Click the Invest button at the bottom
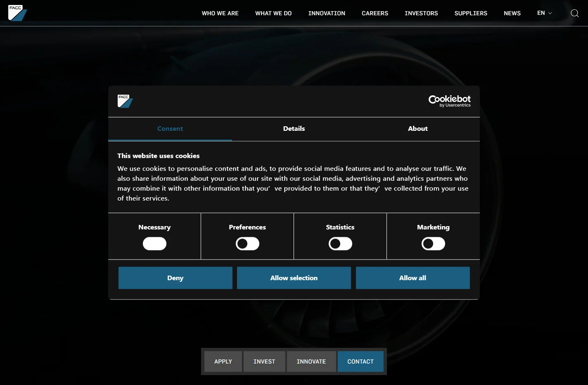The width and height of the screenshot is (588, 385). [x=264, y=361]
